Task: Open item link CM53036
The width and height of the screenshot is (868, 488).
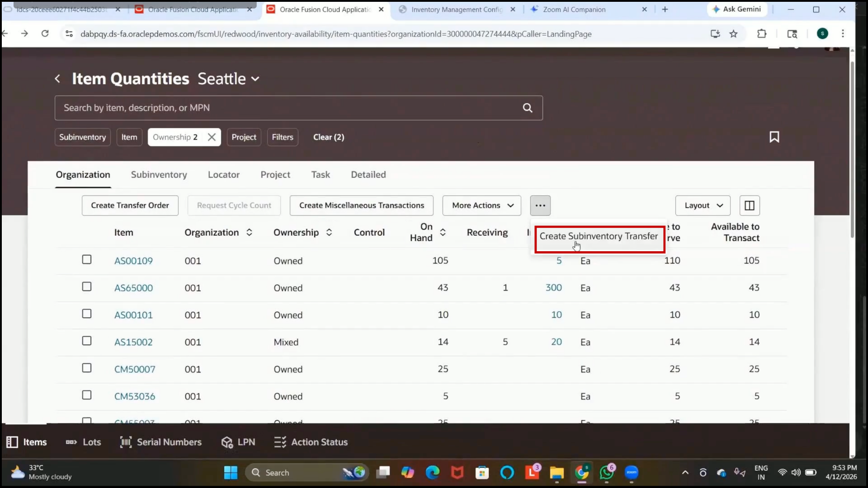Action: click(135, 396)
